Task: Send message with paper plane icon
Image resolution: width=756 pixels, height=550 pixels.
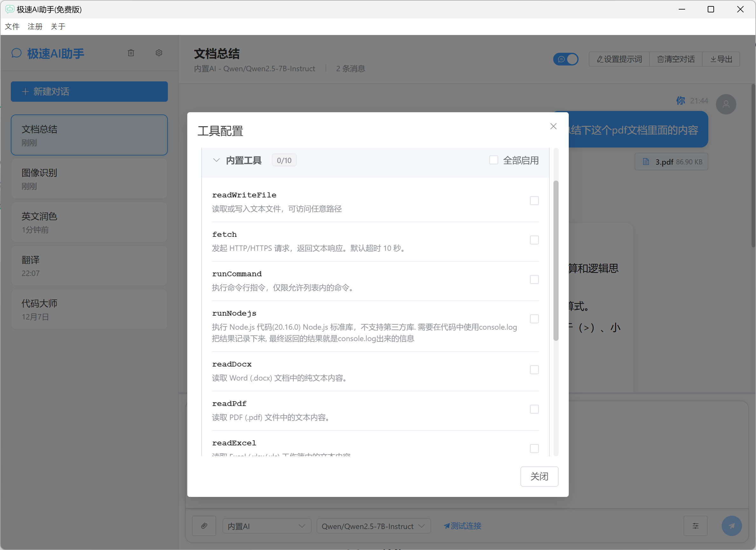Action: point(732,526)
